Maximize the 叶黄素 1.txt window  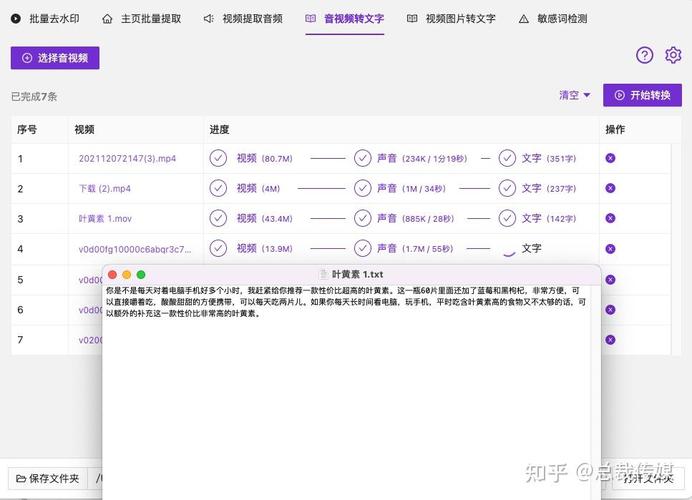pos(141,274)
